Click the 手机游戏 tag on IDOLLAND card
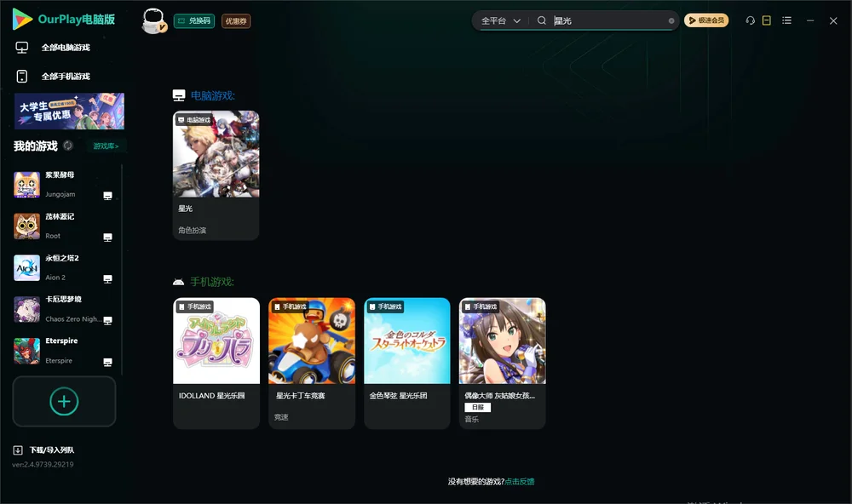Image resolution: width=852 pixels, height=504 pixels. (194, 306)
